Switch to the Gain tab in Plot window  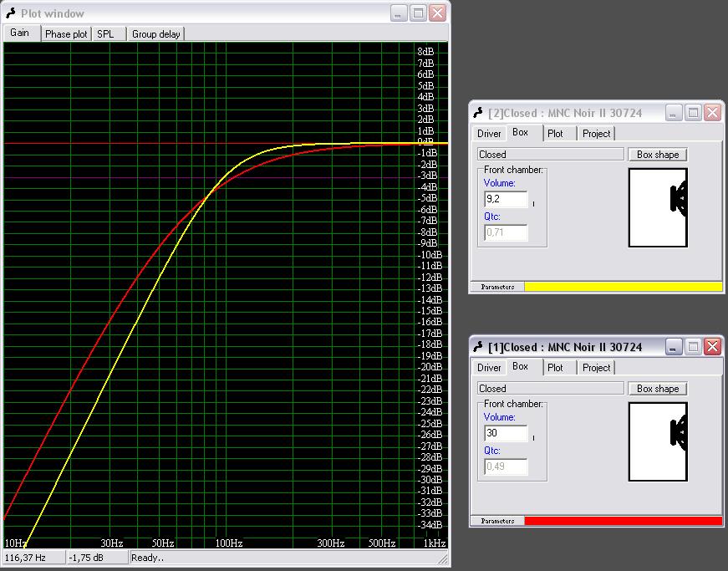[21, 33]
